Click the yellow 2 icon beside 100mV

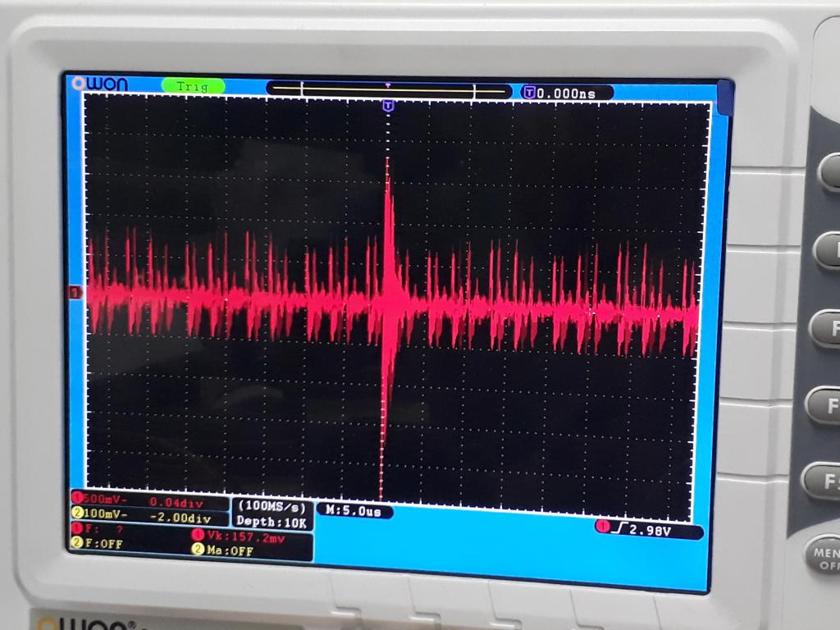tap(77, 513)
